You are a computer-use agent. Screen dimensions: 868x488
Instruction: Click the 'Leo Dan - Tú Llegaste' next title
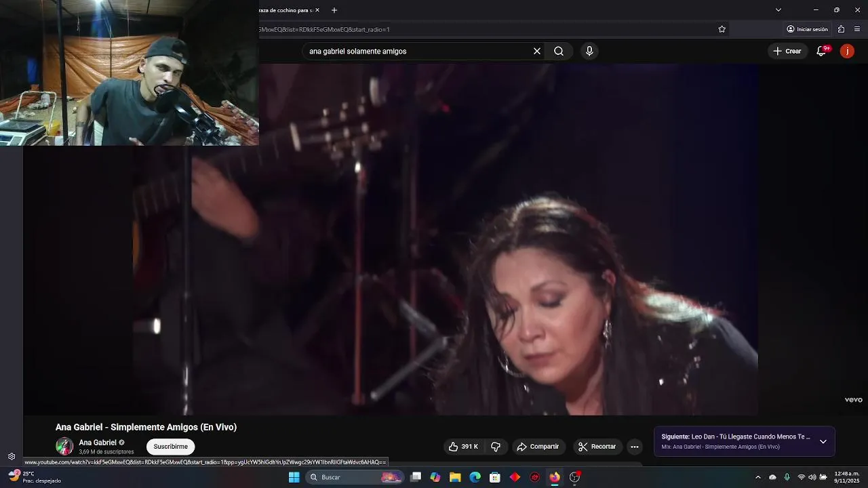point(751,436)
